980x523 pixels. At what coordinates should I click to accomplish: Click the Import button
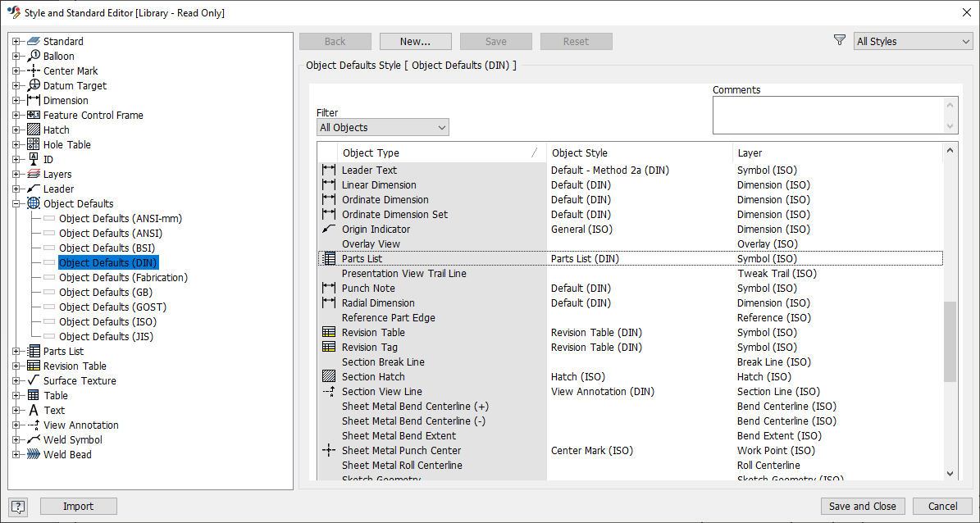pos(79,506)
